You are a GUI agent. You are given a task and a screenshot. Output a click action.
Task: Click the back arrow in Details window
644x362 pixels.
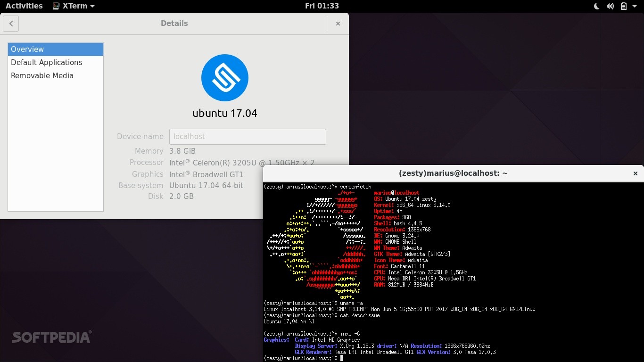pos(11,23)
